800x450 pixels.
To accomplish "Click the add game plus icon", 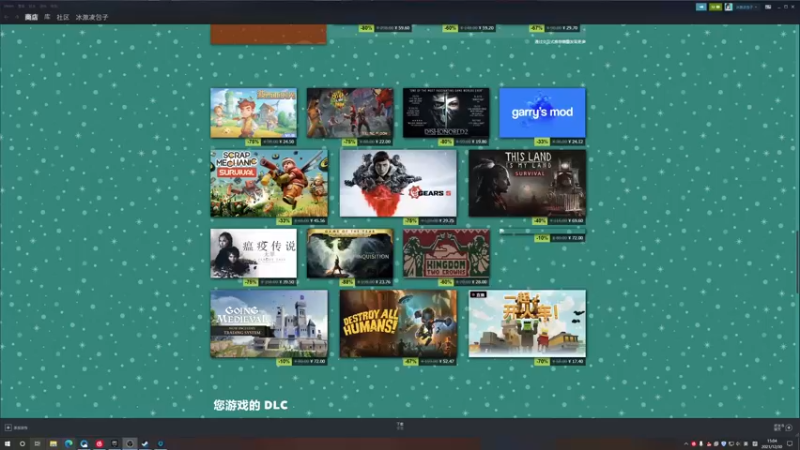I will click(x=8, y=428).
